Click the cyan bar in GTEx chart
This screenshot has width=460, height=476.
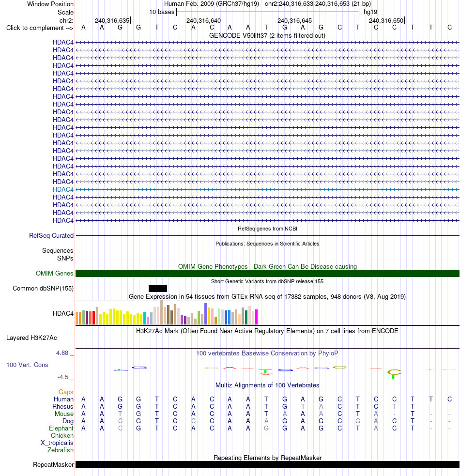pos(144,318)
